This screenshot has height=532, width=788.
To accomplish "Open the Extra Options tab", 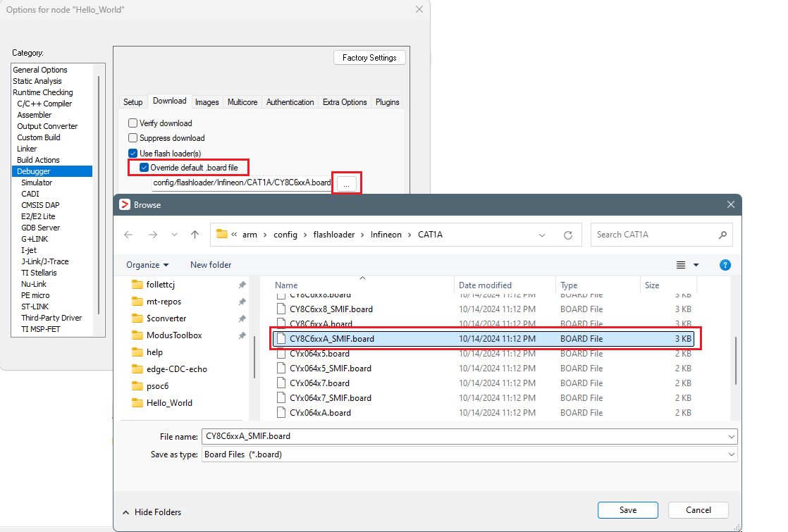I will pyautogui.click(x=344, y=102).
